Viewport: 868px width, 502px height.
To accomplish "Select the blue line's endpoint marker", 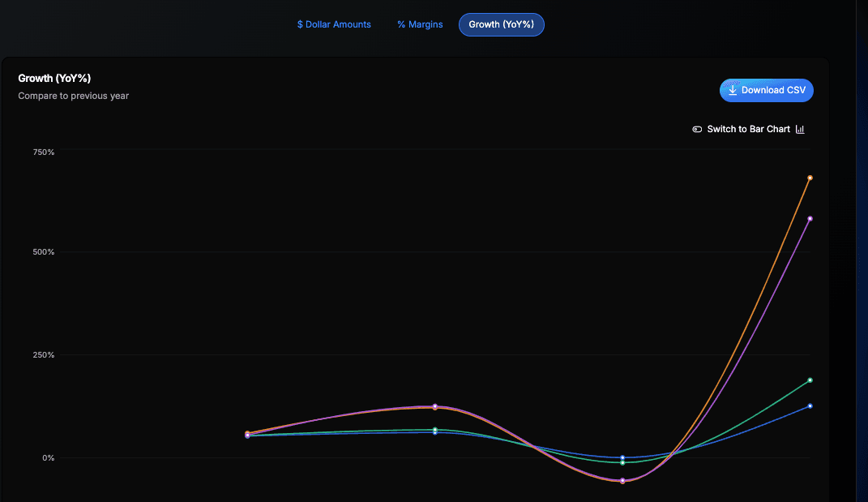I will (810, 406).
